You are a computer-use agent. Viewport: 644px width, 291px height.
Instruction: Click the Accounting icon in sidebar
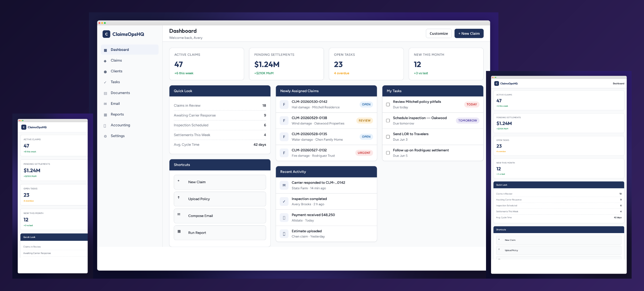(x=105, y=125)
